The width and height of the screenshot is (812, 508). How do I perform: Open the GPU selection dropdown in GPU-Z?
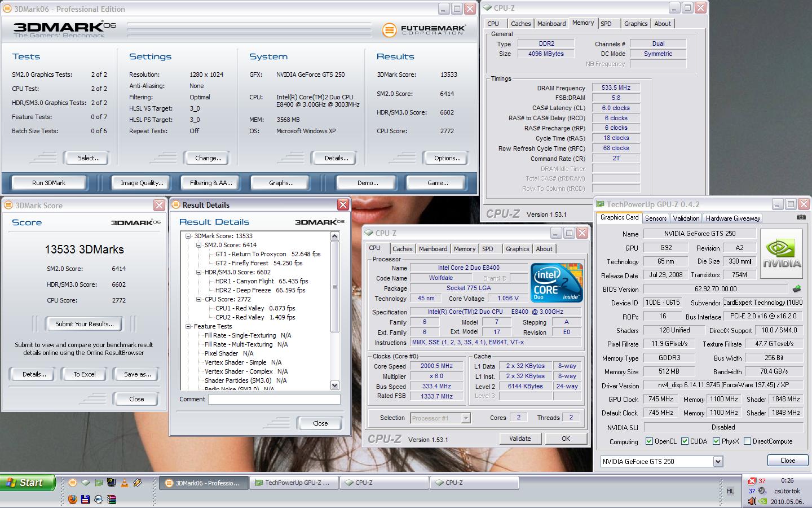tap(718, 461)
